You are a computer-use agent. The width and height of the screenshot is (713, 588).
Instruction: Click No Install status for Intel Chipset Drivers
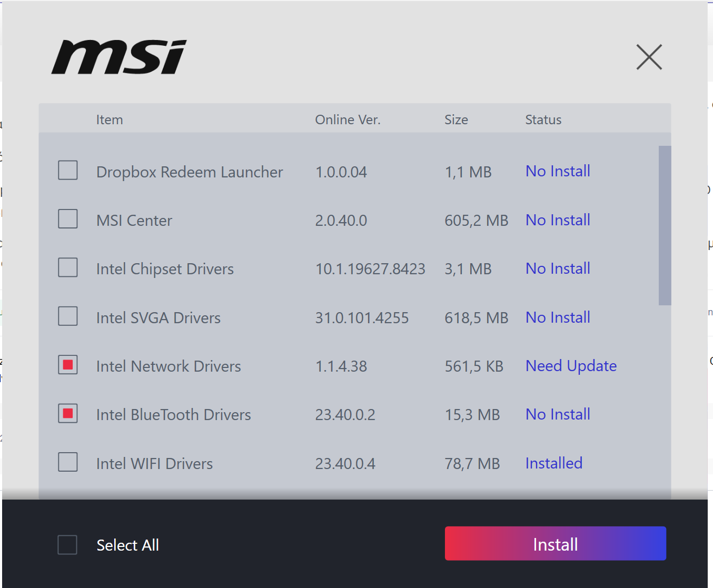pyautogui.click(x=558, y=268)
